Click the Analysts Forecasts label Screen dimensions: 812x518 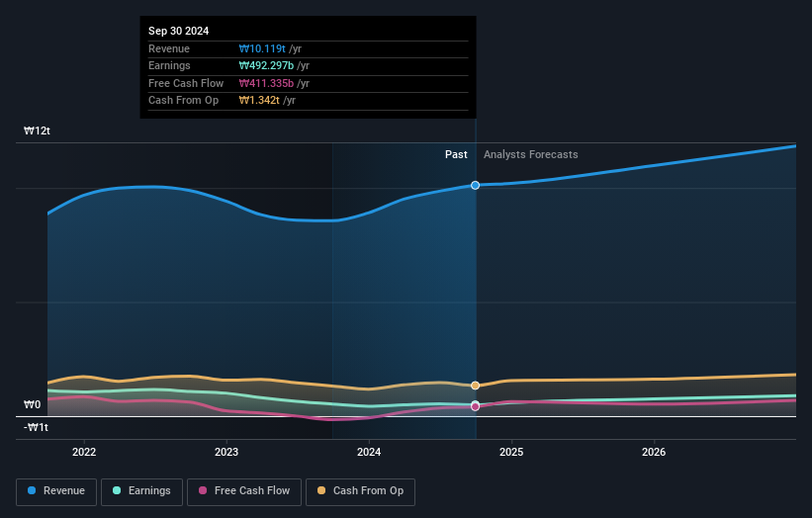(531, 155)
